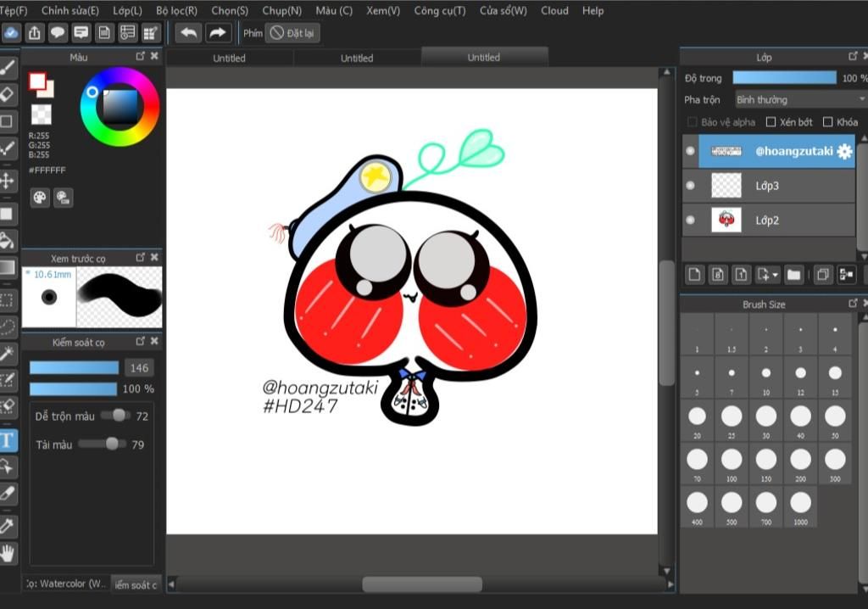868x609 pixels.
Task: Select the Magic Wand tool
Action: pyautogui.click(x=8, y=353)
